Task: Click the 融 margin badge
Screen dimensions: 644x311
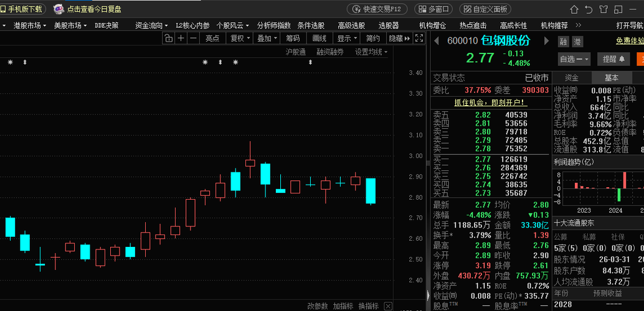Action: point(564,42)
